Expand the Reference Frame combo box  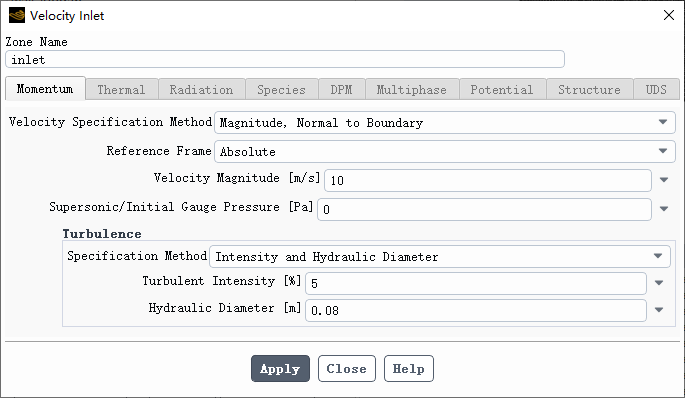445,151
